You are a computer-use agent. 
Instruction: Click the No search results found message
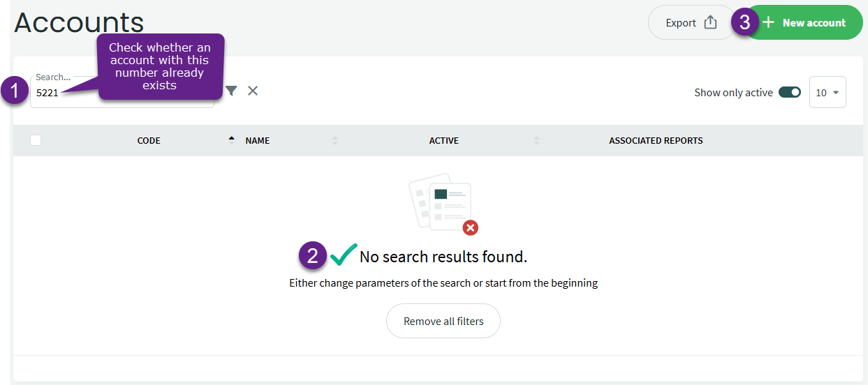point(443,257)
